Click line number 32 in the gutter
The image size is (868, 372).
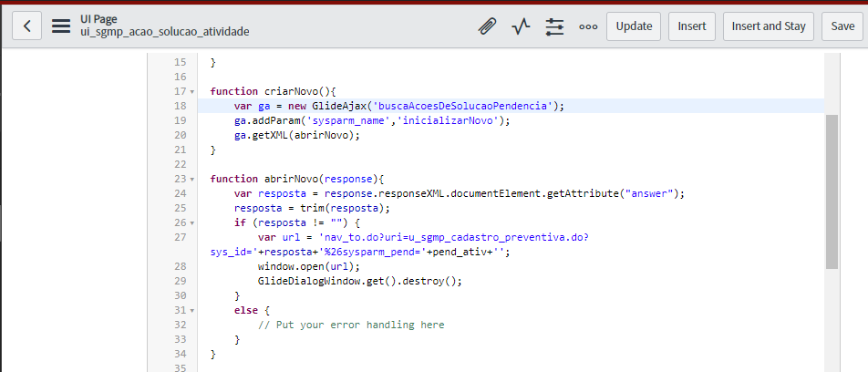click(x=180, y=325)
